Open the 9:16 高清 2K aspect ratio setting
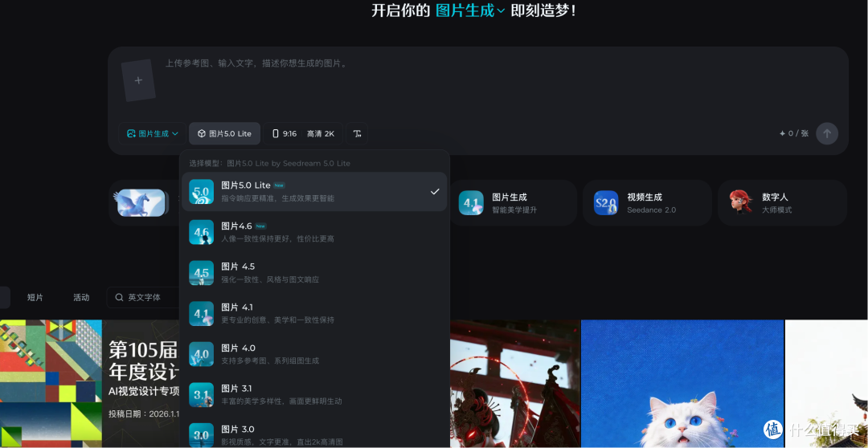The image size is (868, 448). point(303,134)
